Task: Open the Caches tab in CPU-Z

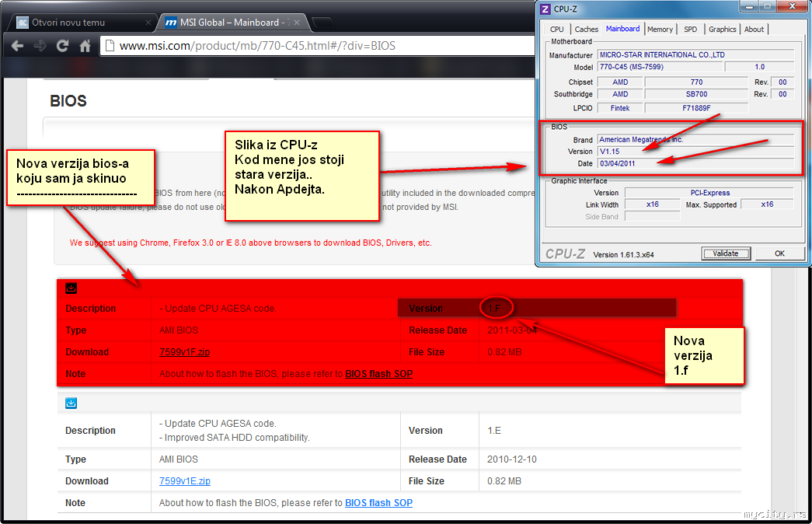Action: (x=586, y=30)
